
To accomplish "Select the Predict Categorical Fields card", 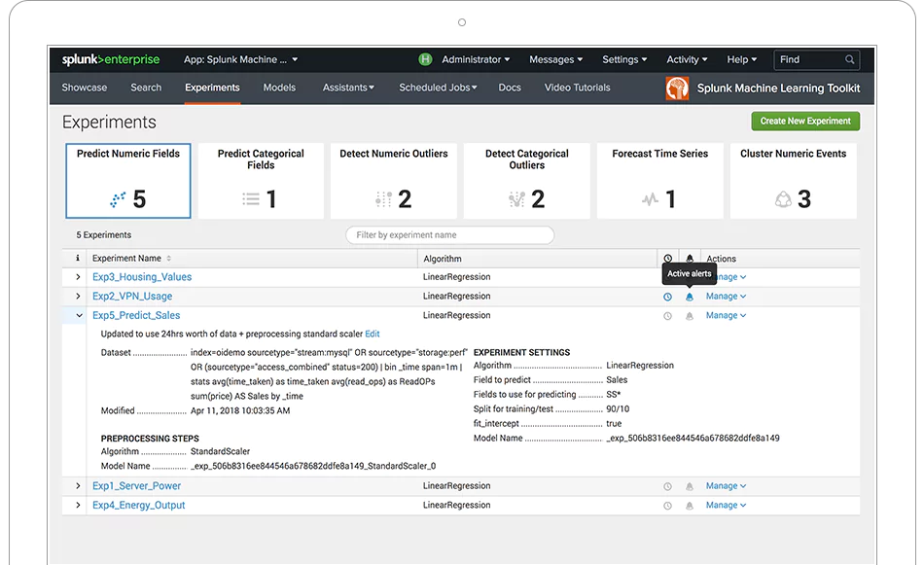I will point(261,181).
